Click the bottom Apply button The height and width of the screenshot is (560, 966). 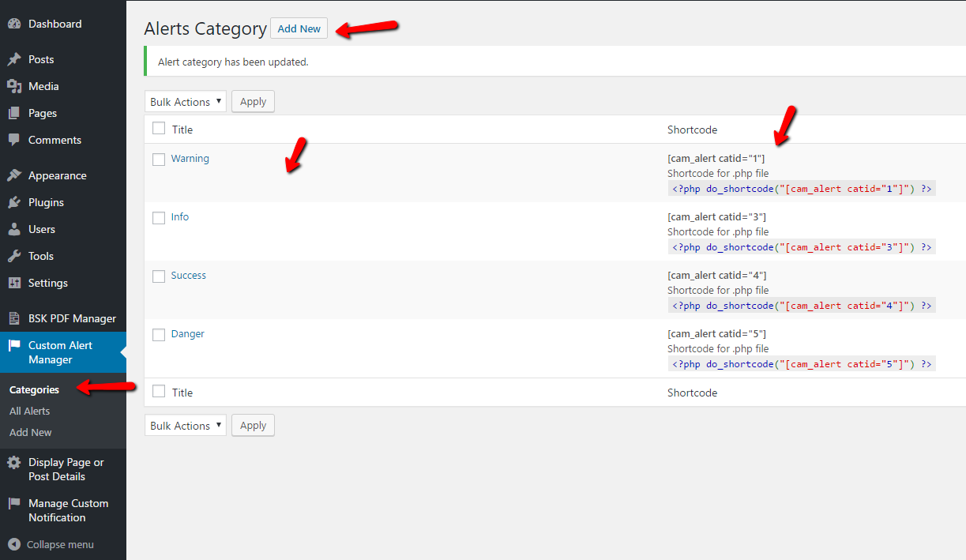[253, 426]
